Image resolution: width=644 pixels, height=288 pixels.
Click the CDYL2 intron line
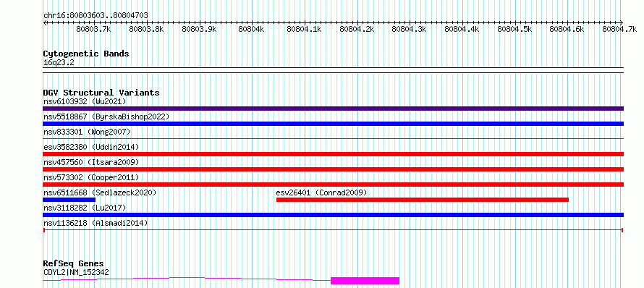[187, 279]
